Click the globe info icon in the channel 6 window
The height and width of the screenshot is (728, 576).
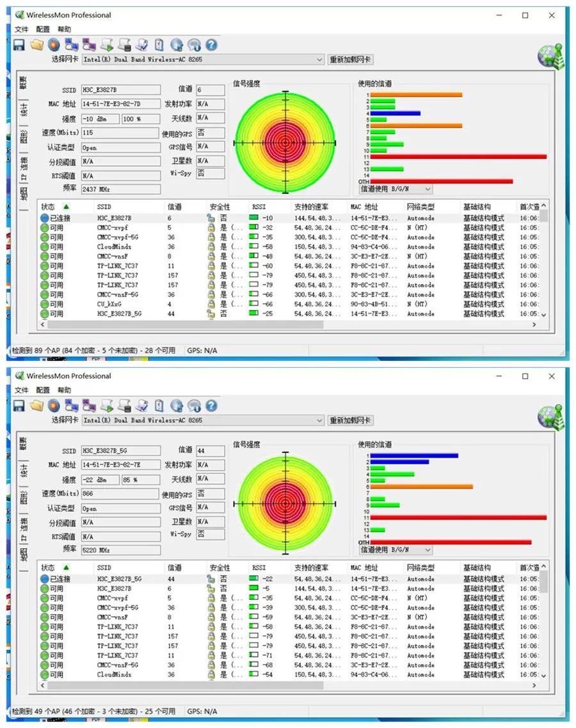click(x=194, y=45)
